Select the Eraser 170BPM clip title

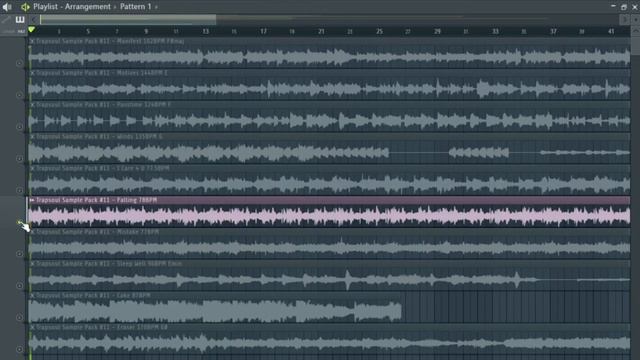pos(102,327)
